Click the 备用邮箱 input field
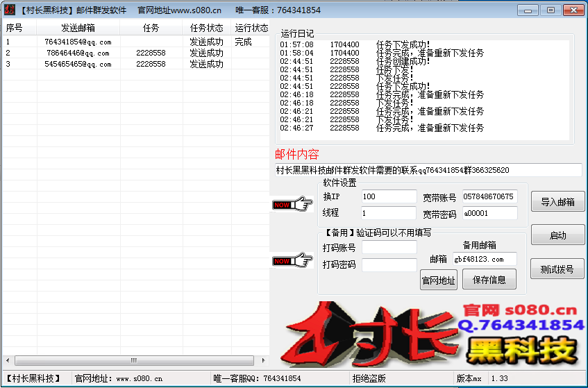Image resolution: width=588 pixels, height=388 pixels. [x=485, y=259]
